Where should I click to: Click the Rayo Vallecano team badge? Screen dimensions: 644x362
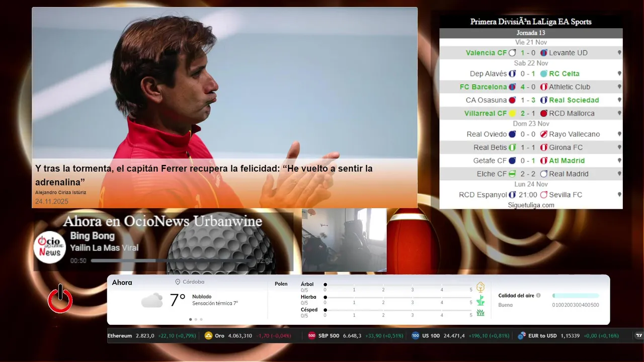click(544, 134)
